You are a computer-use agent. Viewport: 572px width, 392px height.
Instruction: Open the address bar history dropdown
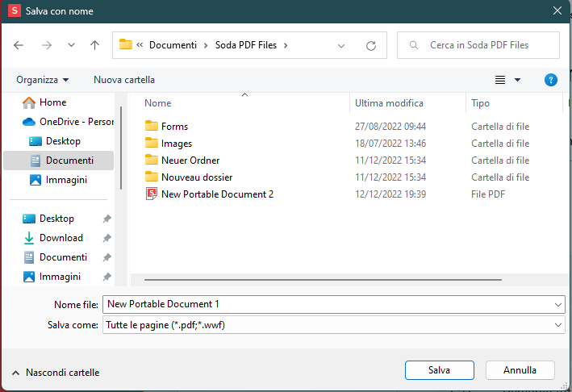pyautogui.click(x=341, y=46)
